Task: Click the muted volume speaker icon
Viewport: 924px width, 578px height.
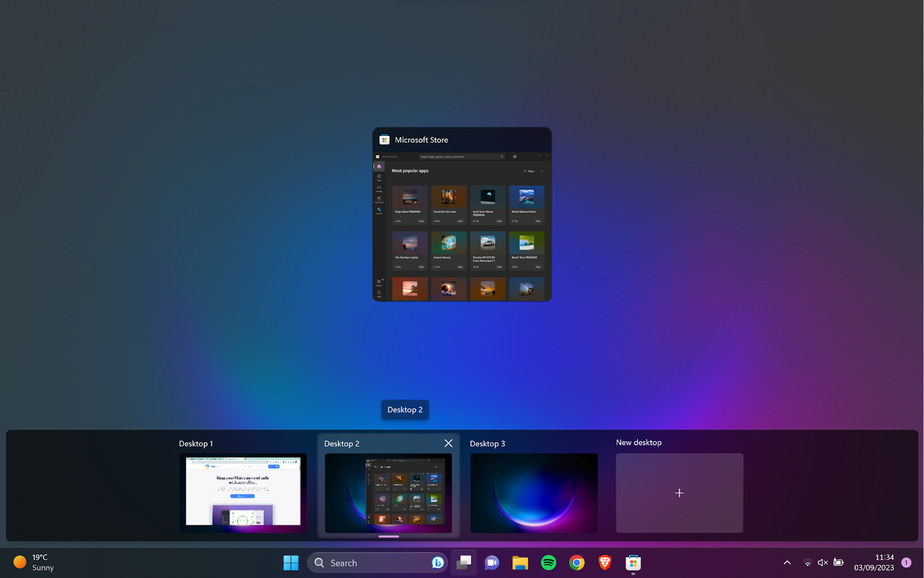Action: coord(823,563)
